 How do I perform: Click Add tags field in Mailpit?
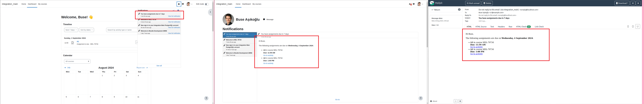[x=483, y=21]
